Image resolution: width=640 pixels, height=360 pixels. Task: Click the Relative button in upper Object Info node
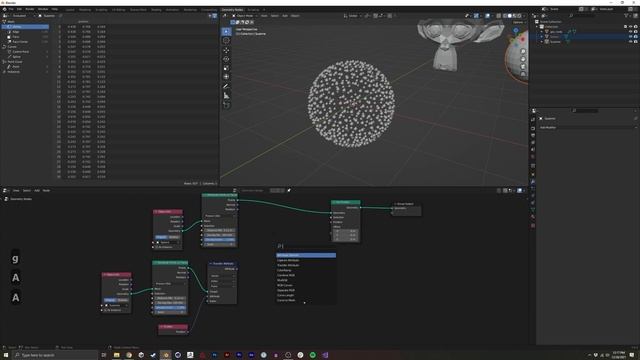click(x=174, y=237)
